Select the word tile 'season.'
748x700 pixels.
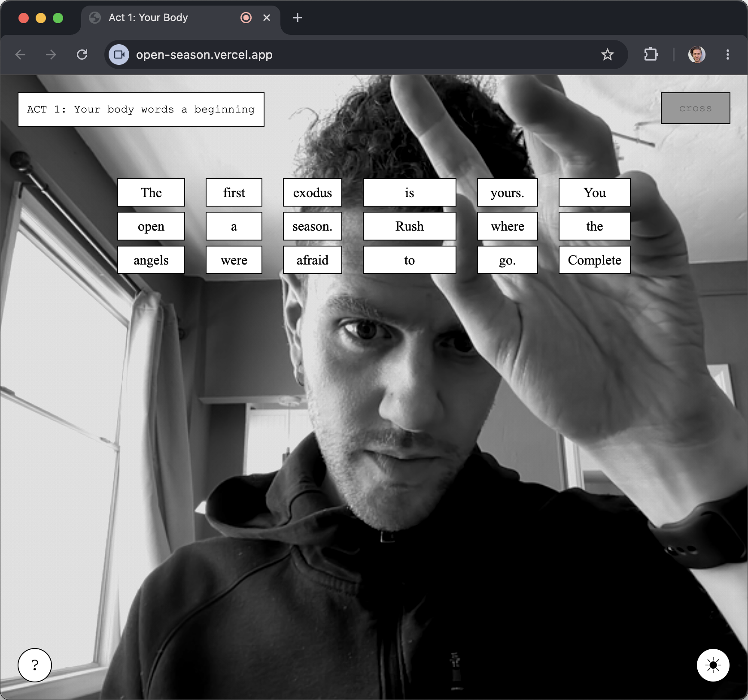[313, 226]
